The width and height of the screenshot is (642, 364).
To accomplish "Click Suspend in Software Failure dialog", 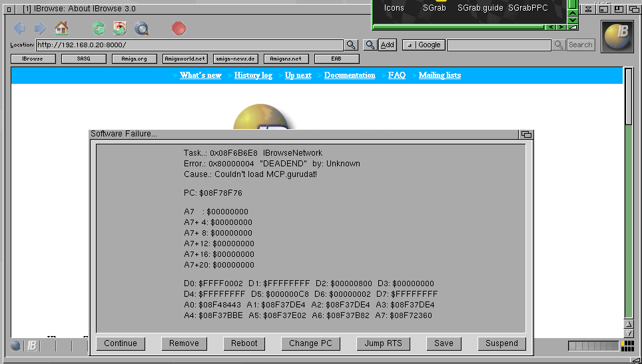I will (501, 343).
